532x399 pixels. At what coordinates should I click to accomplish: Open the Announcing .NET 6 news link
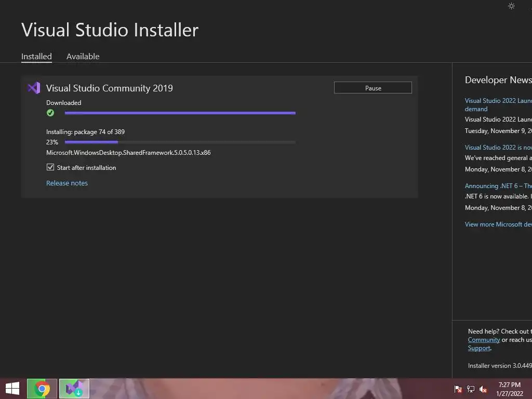pos(498,186)
